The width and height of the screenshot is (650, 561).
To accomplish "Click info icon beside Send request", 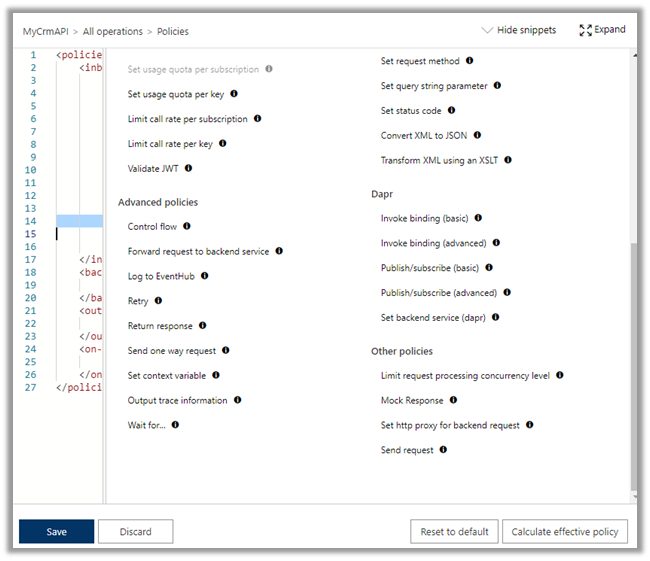I will pyautogui.click(x=443, y=450).
